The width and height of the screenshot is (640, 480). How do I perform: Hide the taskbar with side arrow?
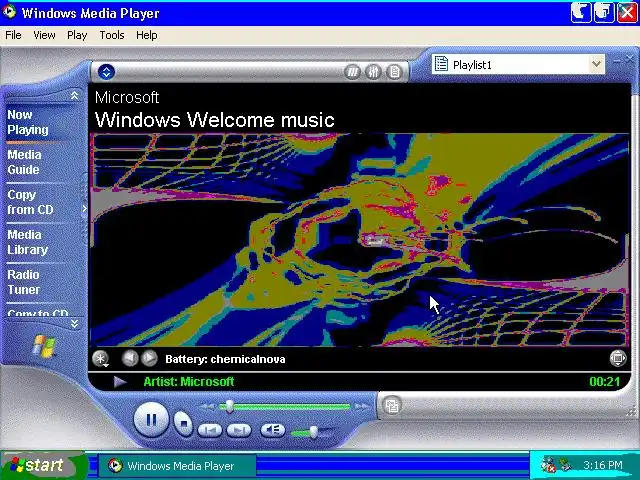84,209
